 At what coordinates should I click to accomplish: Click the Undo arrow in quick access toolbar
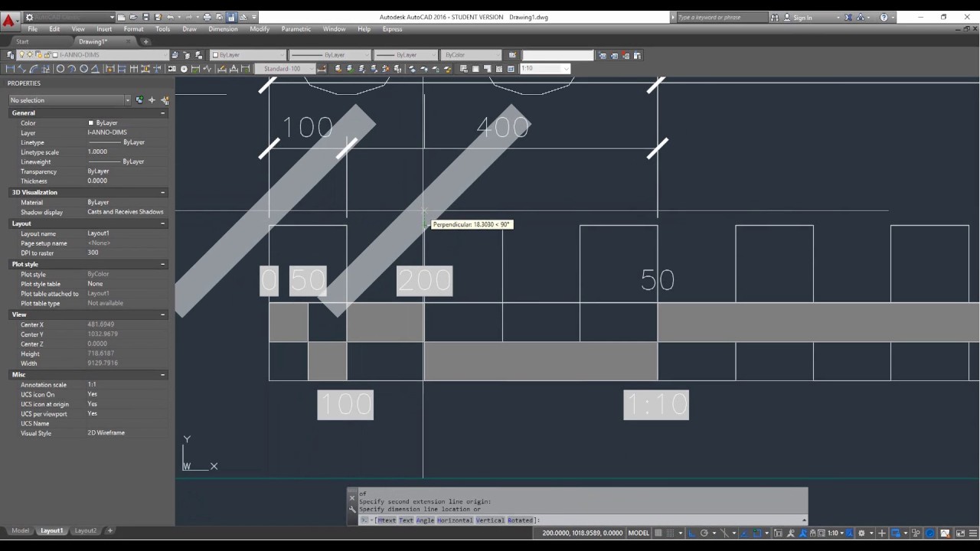169,17
